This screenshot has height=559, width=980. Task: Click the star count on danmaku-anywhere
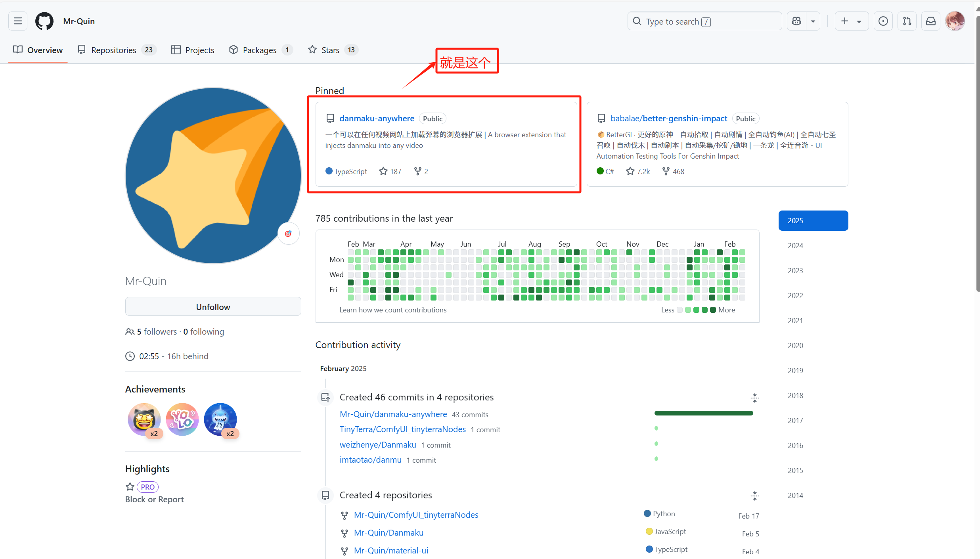pos(390,171)
